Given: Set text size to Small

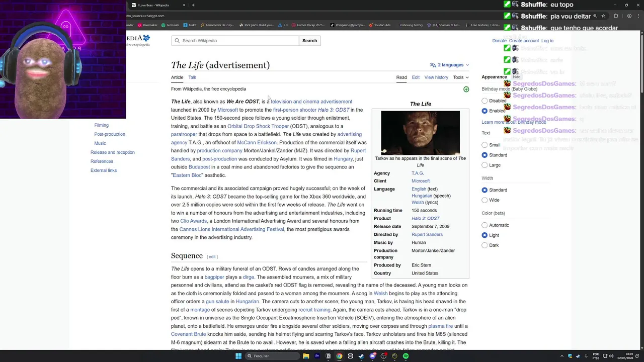Looking at the screenshot, I should 485,145.
